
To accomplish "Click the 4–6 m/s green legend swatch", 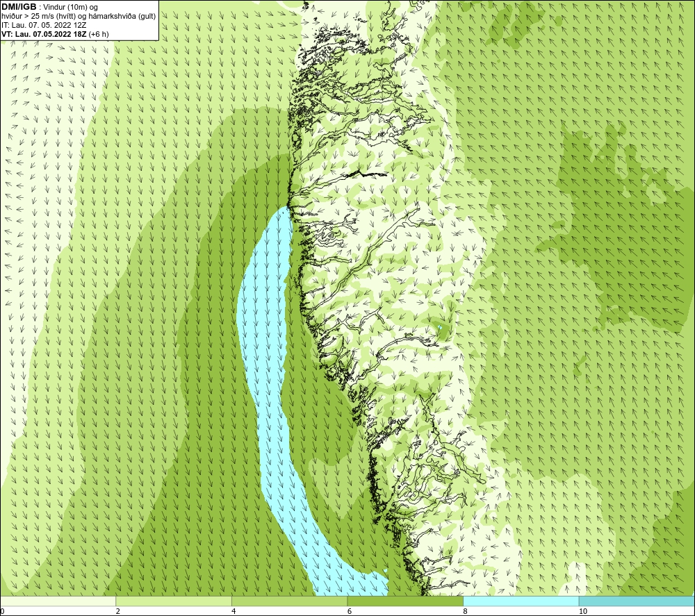I will coord(289,601).
